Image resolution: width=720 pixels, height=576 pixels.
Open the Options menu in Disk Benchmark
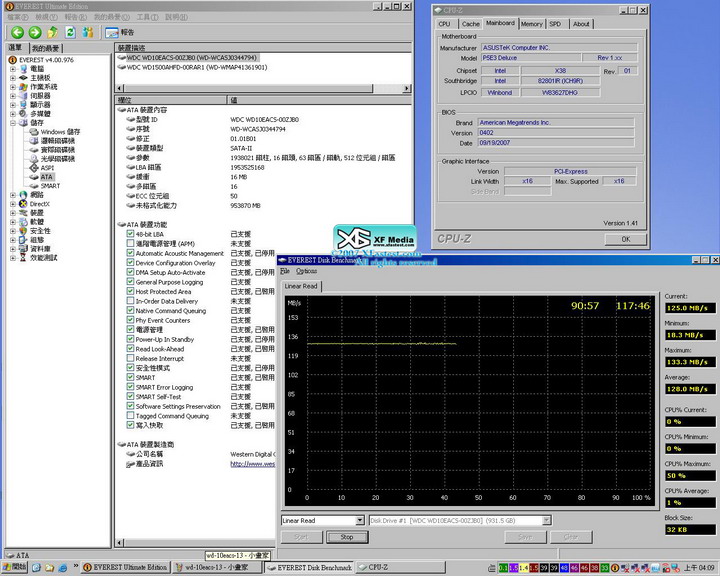tap(306, 271)
